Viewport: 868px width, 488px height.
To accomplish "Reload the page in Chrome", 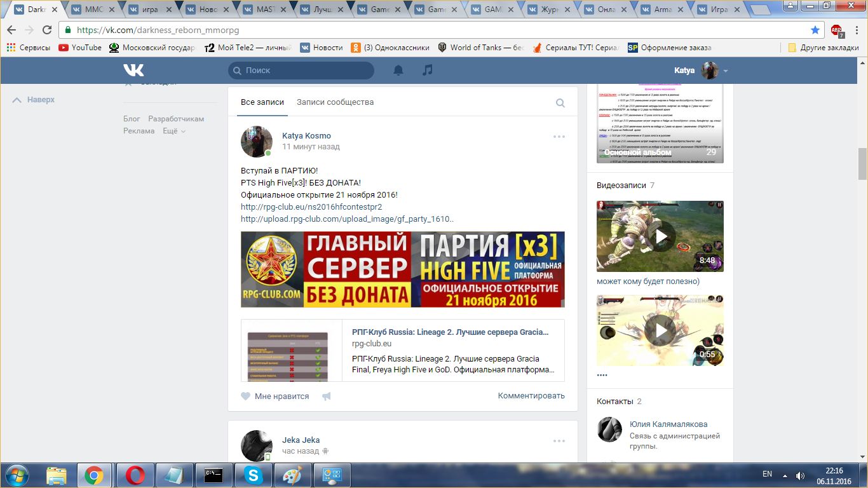I will coord(47,30).
